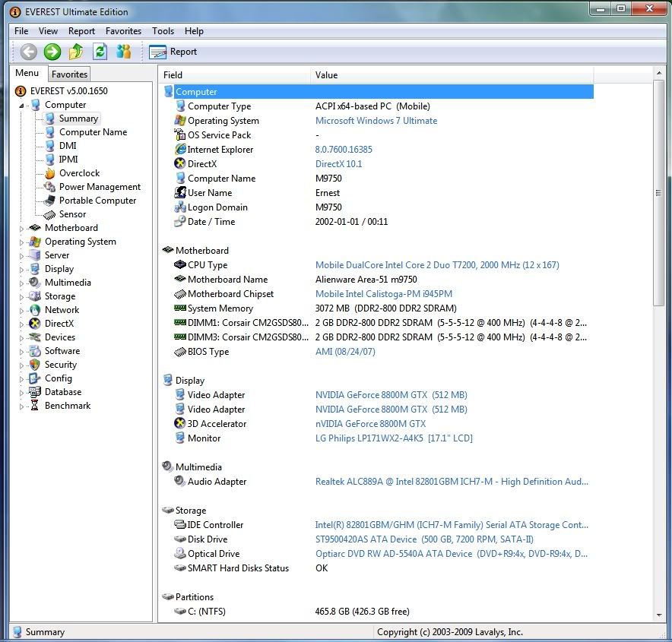Screen dimensions: 672x642
Task: Select the Power Management icon
Action: coord(50,187)
